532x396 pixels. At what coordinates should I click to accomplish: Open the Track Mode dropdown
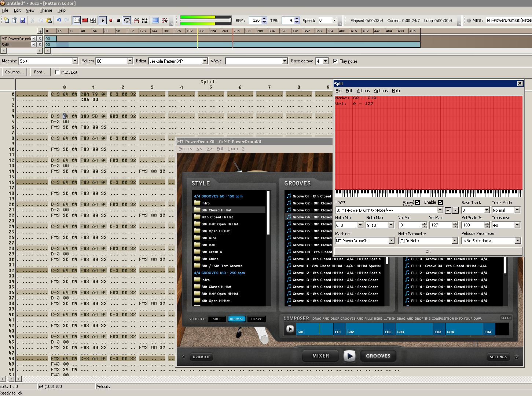point(517,210)
